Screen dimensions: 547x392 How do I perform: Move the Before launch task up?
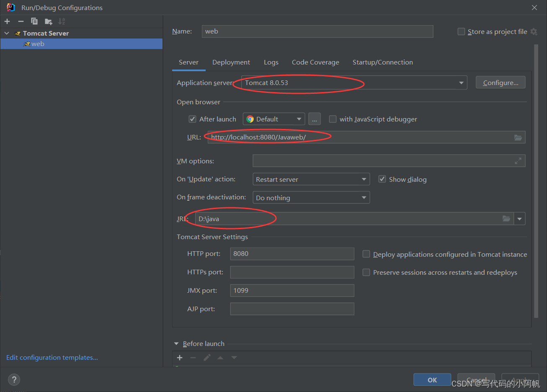220,358
